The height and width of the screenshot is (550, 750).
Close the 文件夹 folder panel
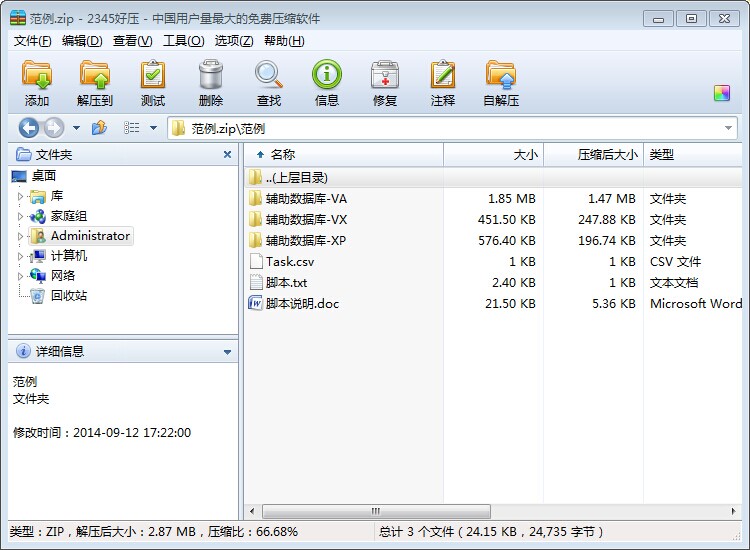point(227,154)
